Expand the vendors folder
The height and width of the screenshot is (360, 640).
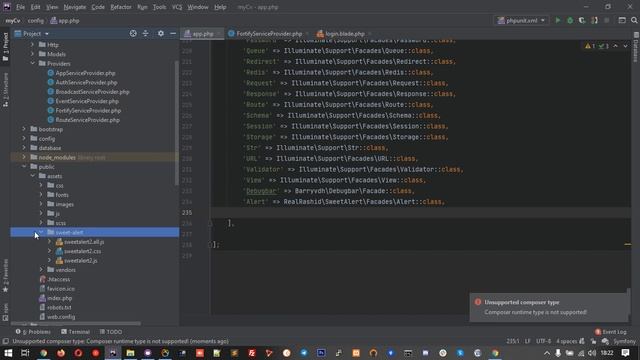pyautogui.click(x=41, y=270)
